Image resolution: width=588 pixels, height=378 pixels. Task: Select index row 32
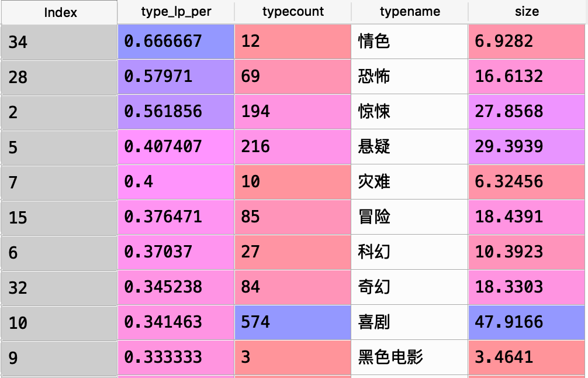[59, 287]
